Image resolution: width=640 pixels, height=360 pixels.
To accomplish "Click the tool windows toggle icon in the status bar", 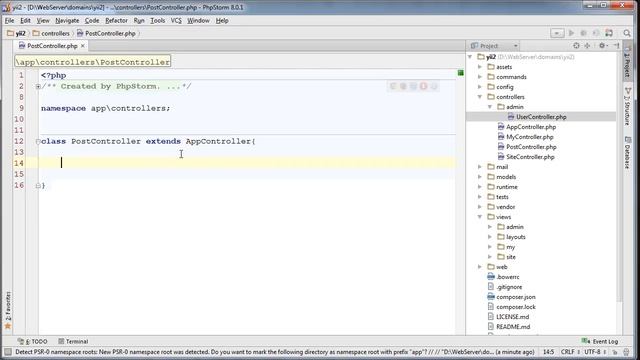I will tap(8, 352).
